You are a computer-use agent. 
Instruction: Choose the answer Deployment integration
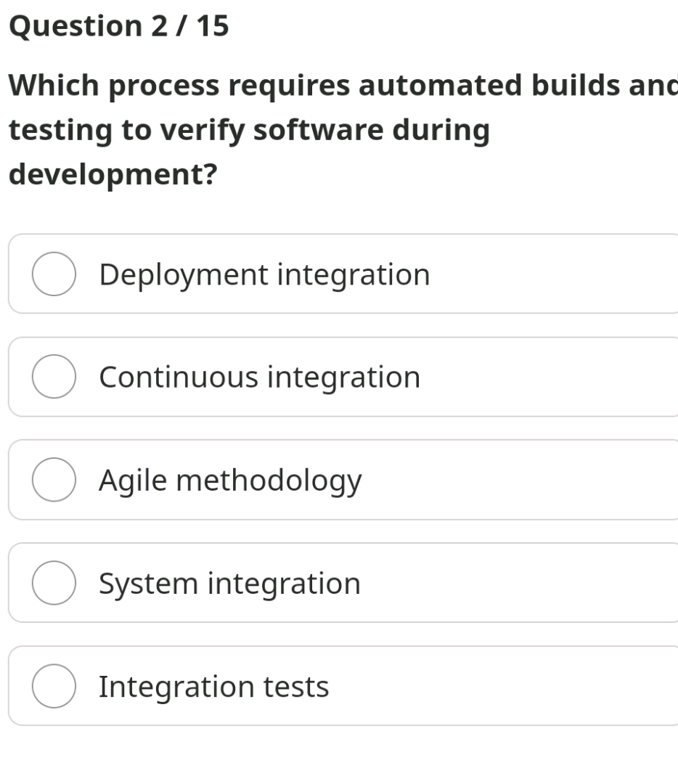coord(264,274)
